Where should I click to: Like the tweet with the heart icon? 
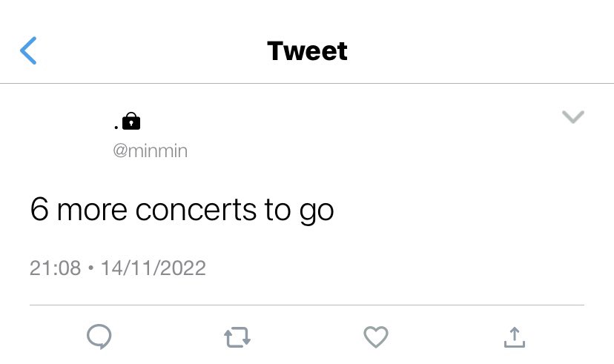[376, 337]
